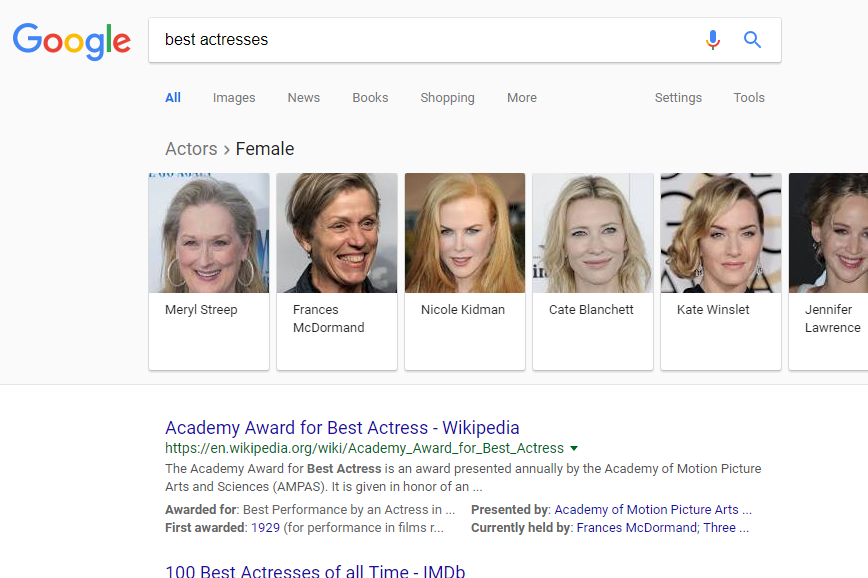
Task: Open the More search categories menu
Action: click(521, 97)
